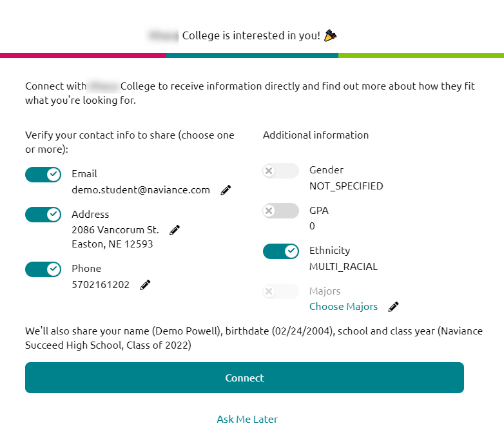
Task: Click the 2086 Vancorum St. address text
Action: 115,229
